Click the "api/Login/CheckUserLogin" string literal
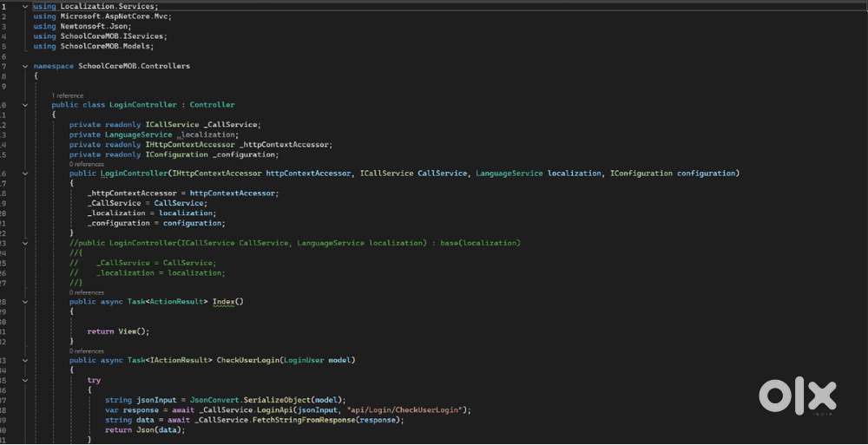Viewport: 868px width, 445px height. [x=406, y=409]
